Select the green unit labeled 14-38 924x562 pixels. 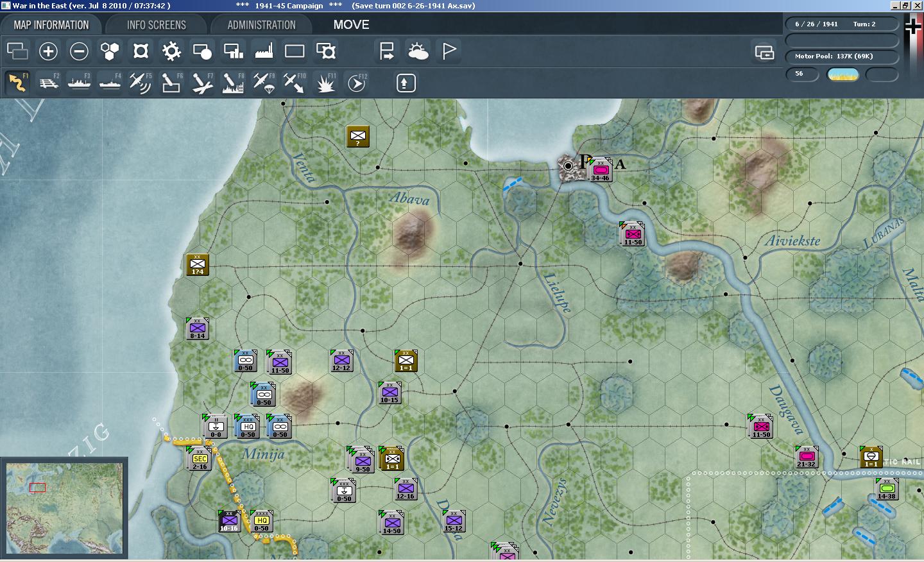point(886,490)
